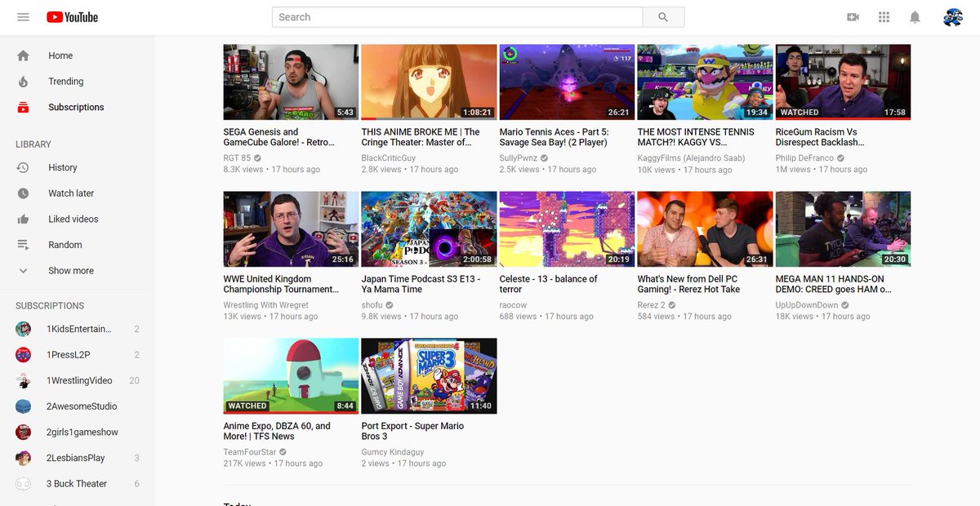Click the 2AwesomeStudio channel avatar
Image resolution: width=980 pixels, height=506 pixels.
click(23, 406)
